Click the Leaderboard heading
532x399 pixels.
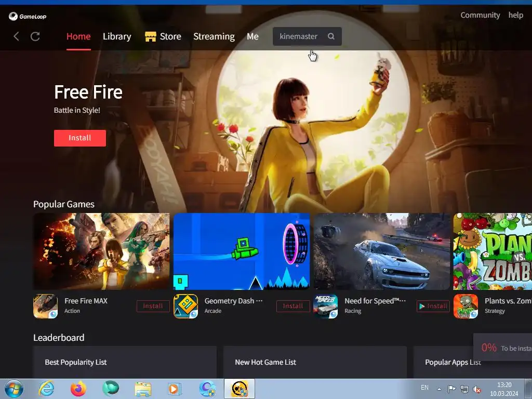[59, 338]
